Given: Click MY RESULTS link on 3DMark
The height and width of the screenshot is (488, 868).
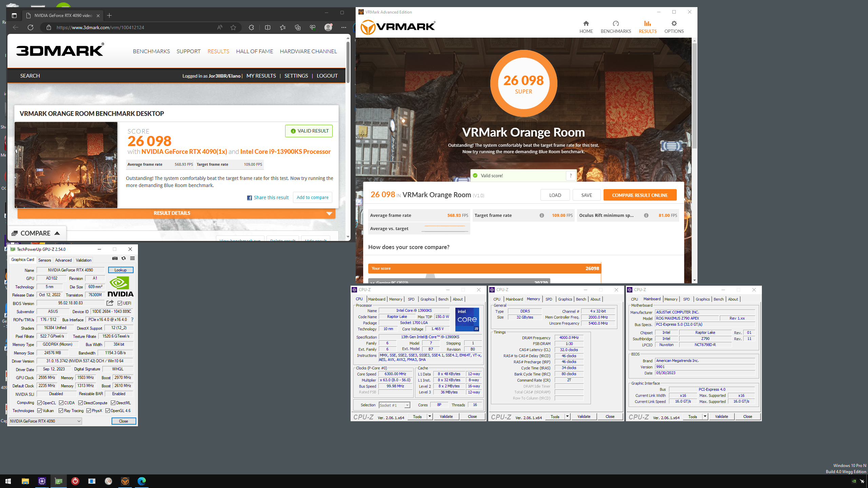Looking at the screenshot, I should coord(261,76).
